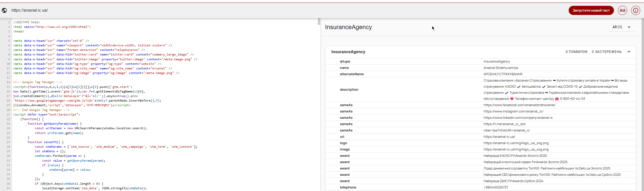Select the name value 'Arsenal Strakhuvannya'
The height and width of the screenshot is (191, 644).
point(501,68)
